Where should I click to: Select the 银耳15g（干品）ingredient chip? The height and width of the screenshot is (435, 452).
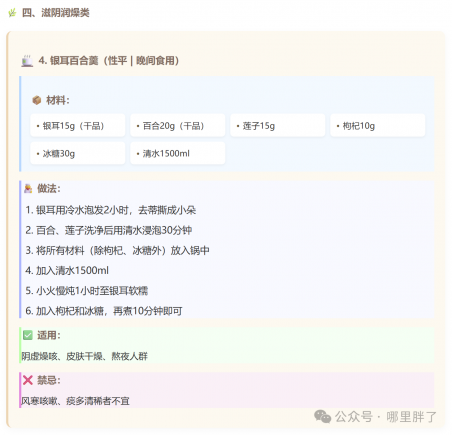(x=78, y=125)
